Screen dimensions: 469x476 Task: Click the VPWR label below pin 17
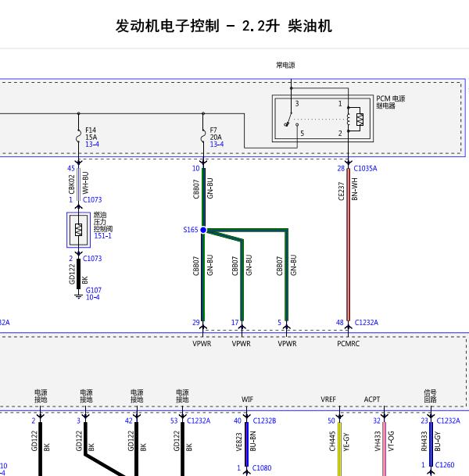coord(242,344)
